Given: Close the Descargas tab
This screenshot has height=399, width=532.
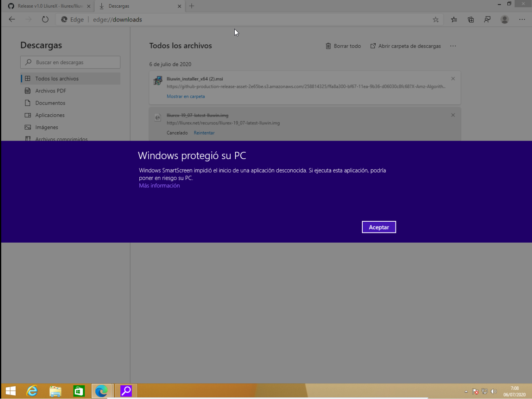Looking at the screenshot, I should click(179, 6).
